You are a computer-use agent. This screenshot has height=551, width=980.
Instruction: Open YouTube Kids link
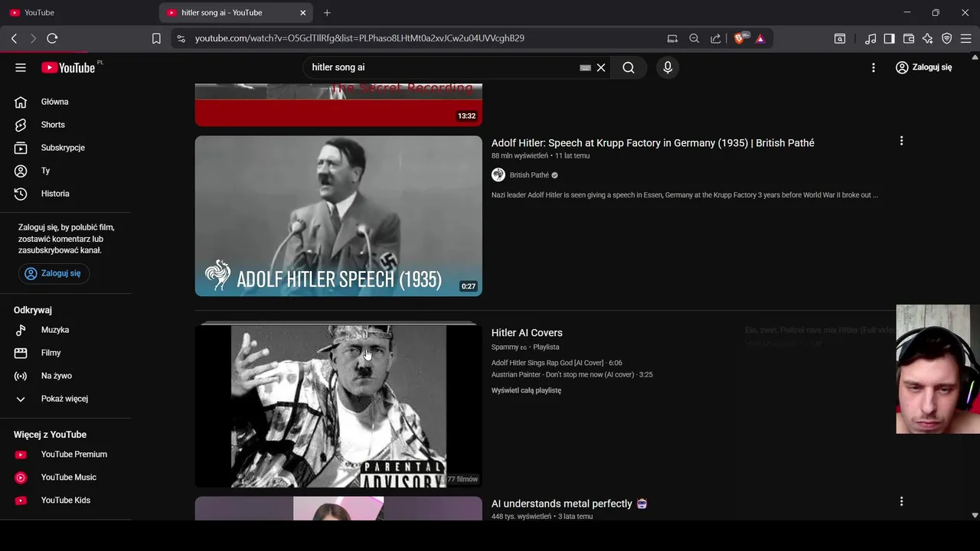[66, 500]
